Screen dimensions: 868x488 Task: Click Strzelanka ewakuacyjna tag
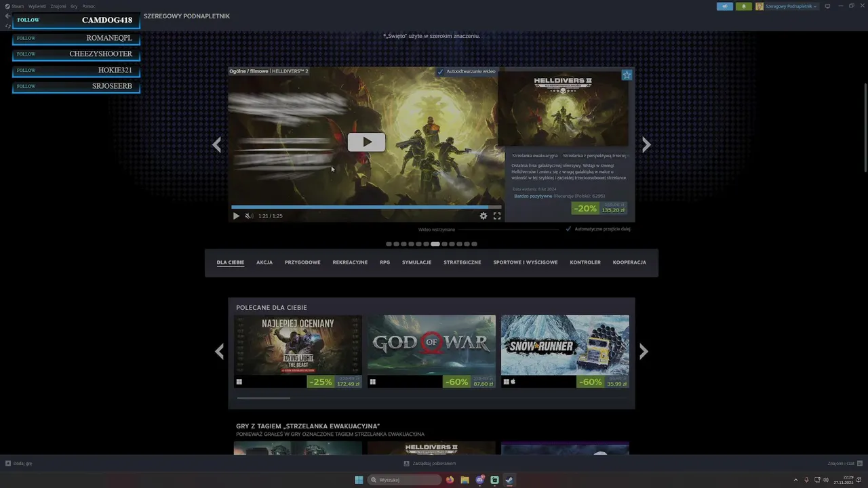[x=535, y=156]
